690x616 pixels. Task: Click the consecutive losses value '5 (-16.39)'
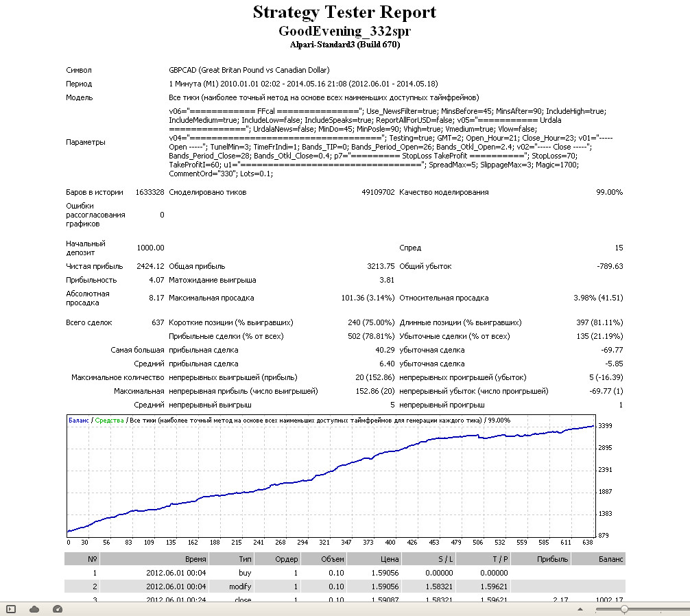click(606, 377)
